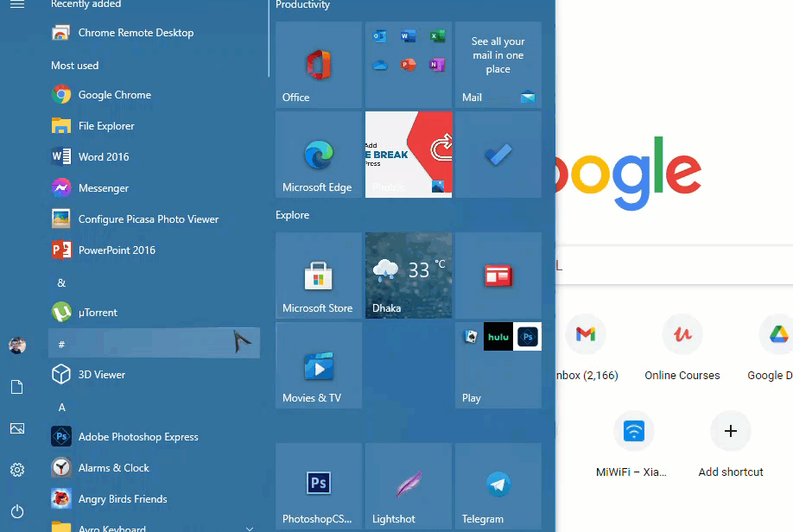Open Messenger app
The width and height of the screenshot is (793, 532).
click(x=155, y=188)
